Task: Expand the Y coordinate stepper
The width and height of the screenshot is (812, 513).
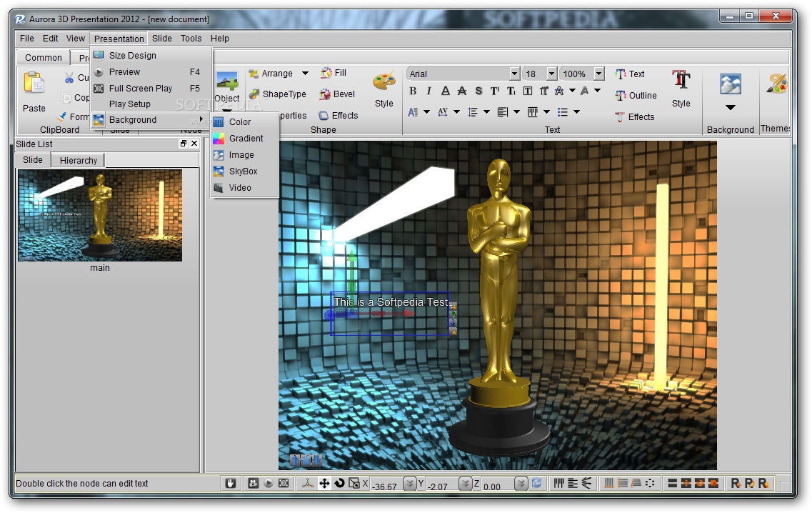Action: (x=466, y=484)
